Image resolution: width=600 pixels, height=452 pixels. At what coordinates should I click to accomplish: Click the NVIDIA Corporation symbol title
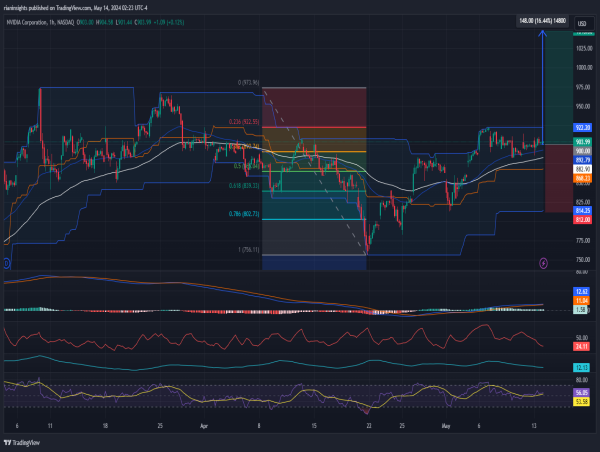(26, 23)
